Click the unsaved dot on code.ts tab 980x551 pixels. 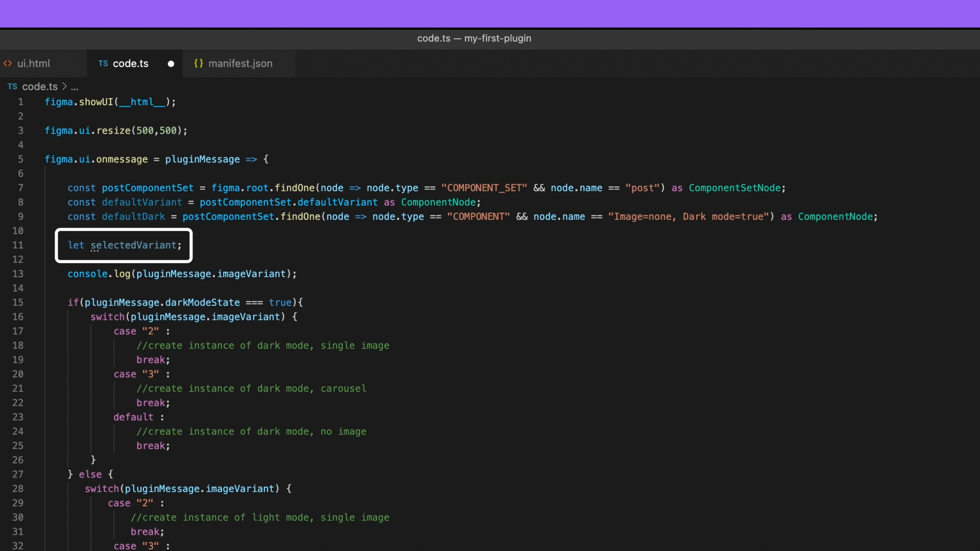point(171,64)
